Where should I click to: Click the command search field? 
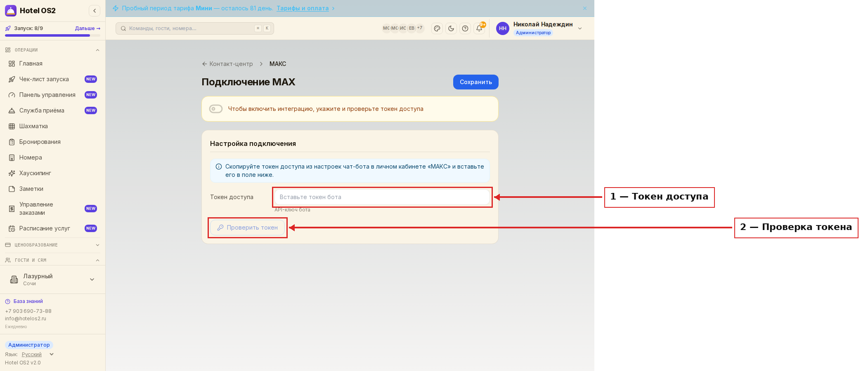195,28
